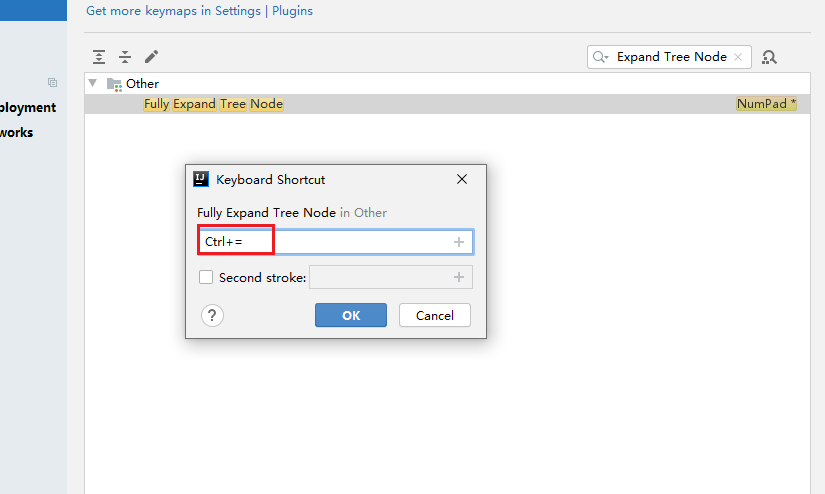Open search history magnifier dropdown
This screenshot has height=494, width=825.
pyautogui.click(x=600, y=57)
